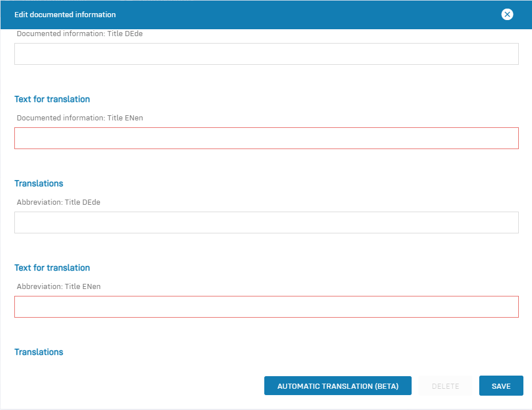
Task: Click the Abbreviation: Title ENen label
Action: pyautogui.click(x=58, y=287)
